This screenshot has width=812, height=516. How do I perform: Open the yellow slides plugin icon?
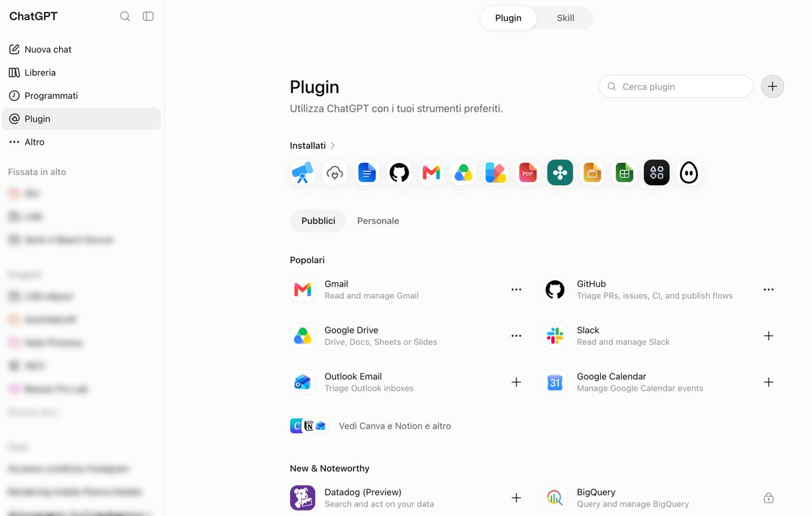(x=593, y=172)
